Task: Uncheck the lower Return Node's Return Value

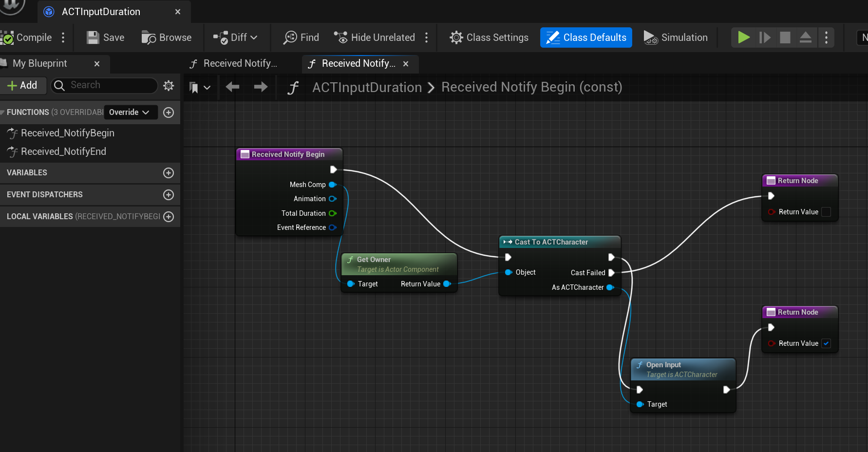Action: pyautogui.click(x=826, y=343)
